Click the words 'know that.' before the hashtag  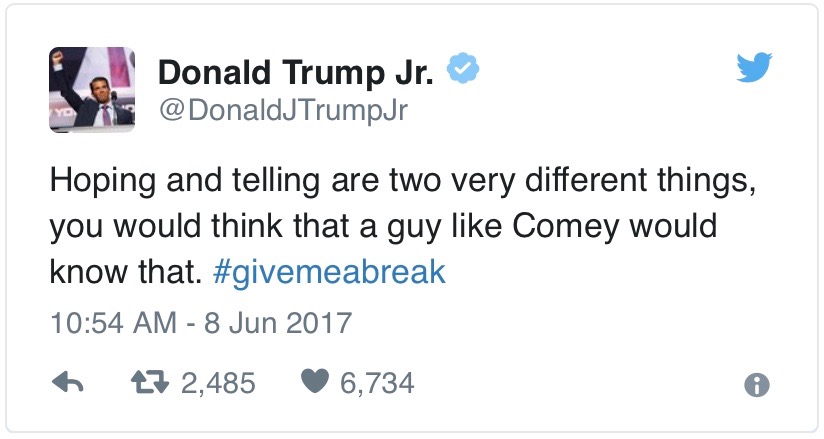click(x=127, y=273)
